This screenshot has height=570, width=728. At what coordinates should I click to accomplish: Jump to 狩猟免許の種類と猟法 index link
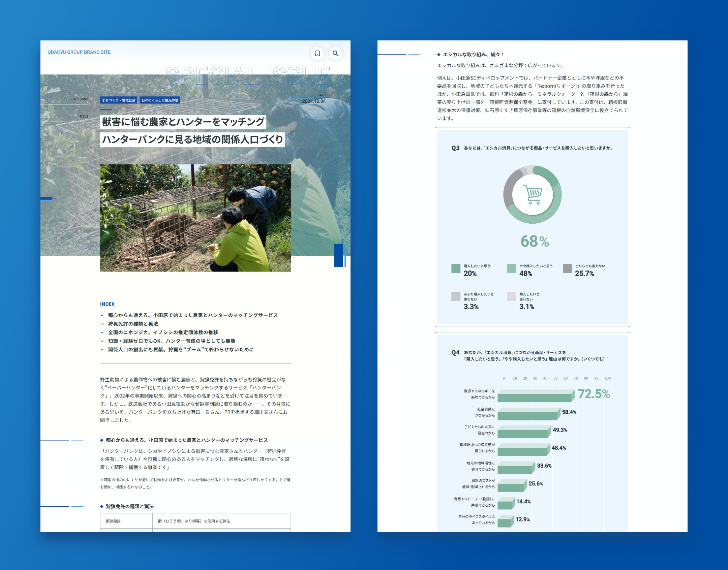pos(133,324)
